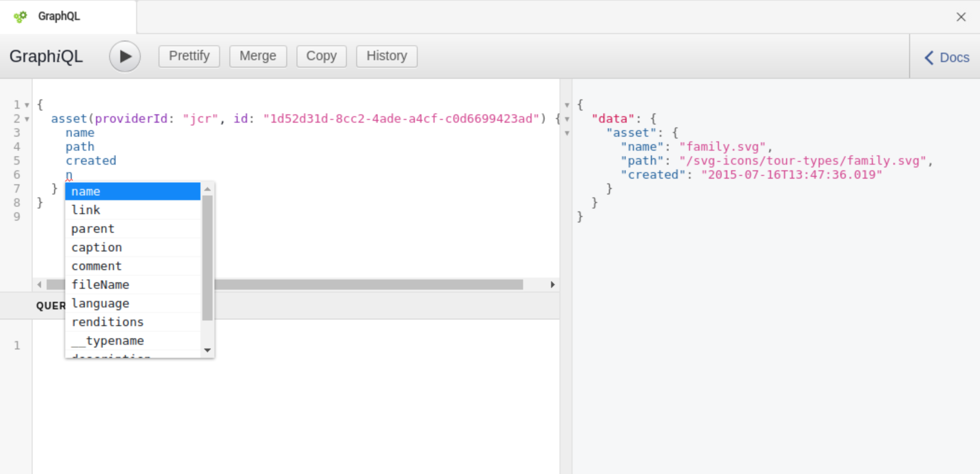The image size is (980, 474).
Task: Choose 'renditions' from autocomplete list
Action: point(132,322)
